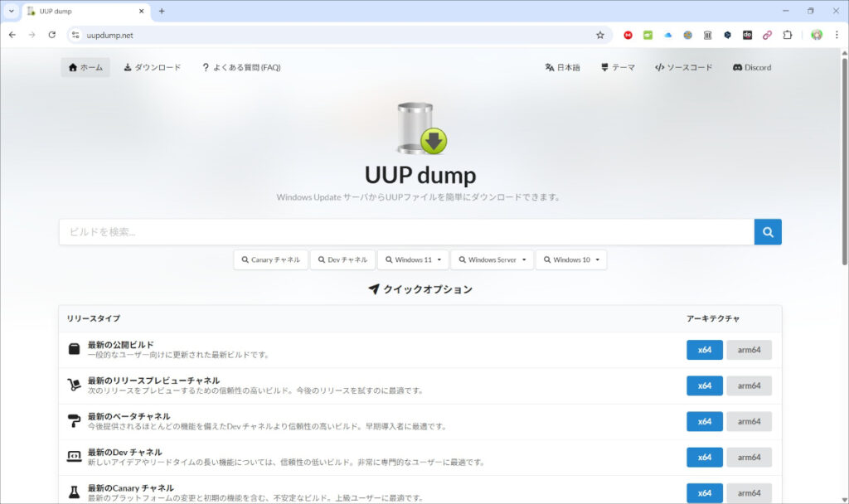This screenshot has width=849, height=504.
Task: Open the Chrome extensions puzzle icon
Action: click(x=788, y=35)
